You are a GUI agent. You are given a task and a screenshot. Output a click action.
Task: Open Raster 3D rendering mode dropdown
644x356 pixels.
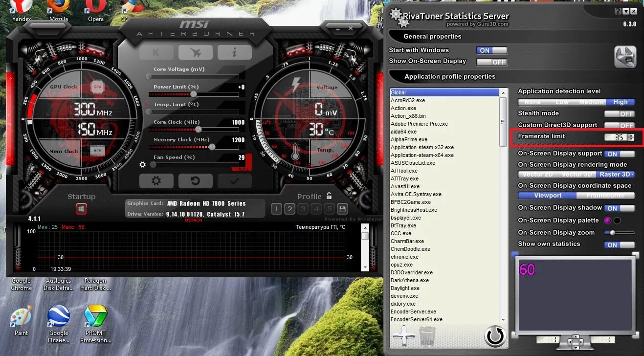(x=615, y=174)
